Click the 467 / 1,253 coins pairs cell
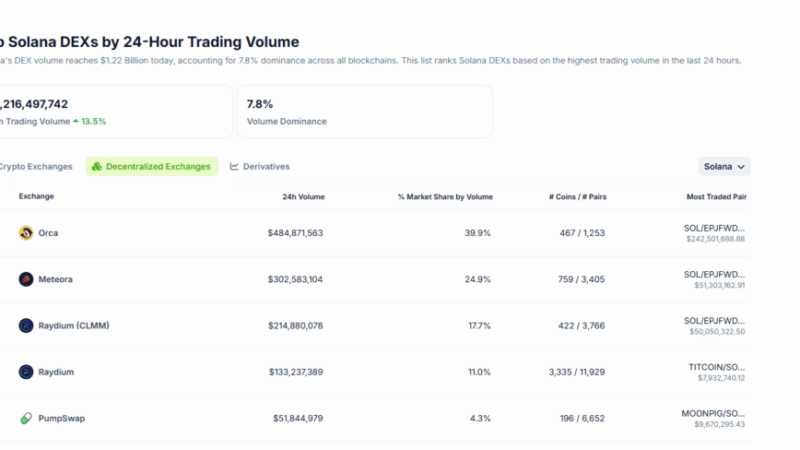800x450 pixels. [x=582, y=233]
